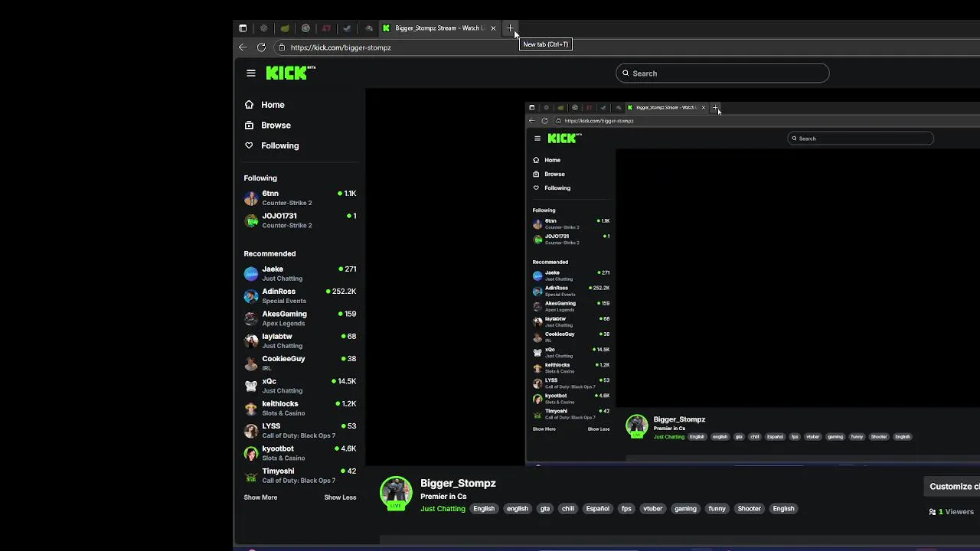The width and height of the screenshot is (980, 551).
Task: Click 6tnn's avatar icon
Action: tap(251, 198)
